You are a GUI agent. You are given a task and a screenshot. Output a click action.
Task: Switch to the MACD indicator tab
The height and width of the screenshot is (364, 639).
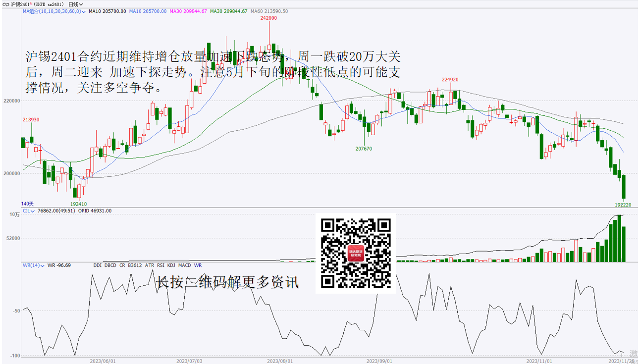(x=185, y=265)
